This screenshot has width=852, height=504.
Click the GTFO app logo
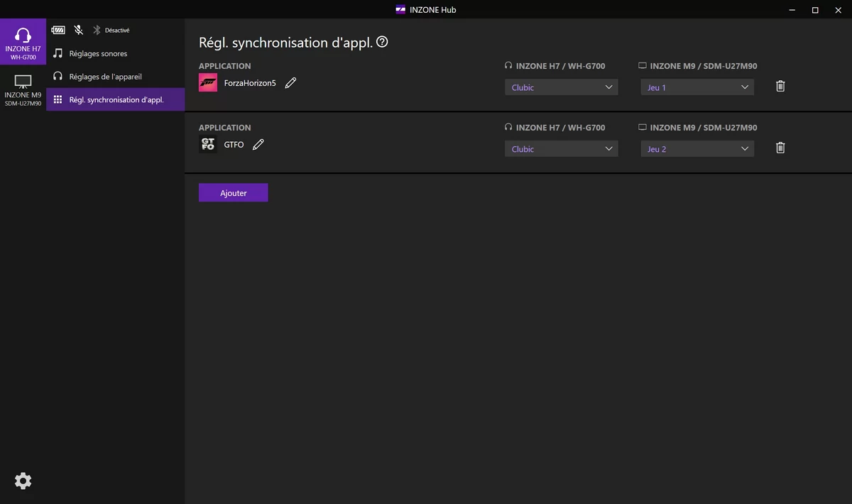tap(208, 145)
